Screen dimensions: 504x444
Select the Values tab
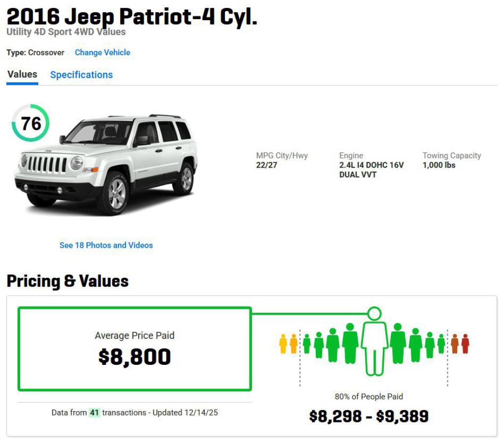pyautogui.click(x=22, y=74)
